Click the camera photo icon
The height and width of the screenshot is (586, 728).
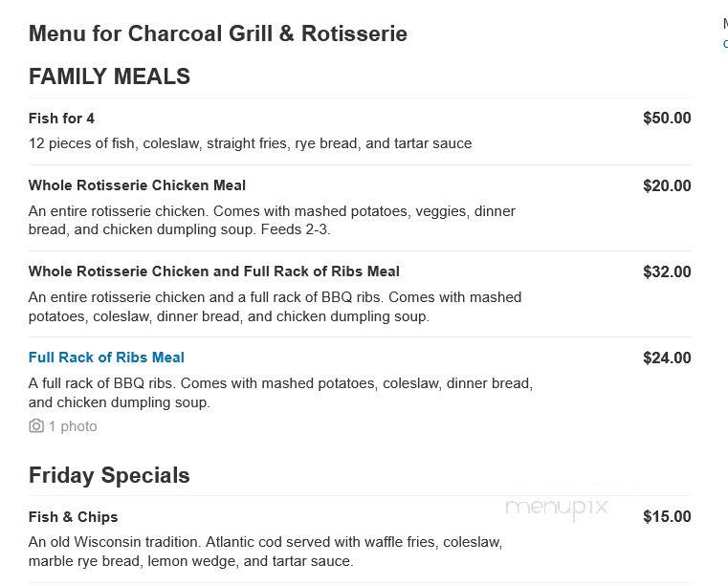36,426
